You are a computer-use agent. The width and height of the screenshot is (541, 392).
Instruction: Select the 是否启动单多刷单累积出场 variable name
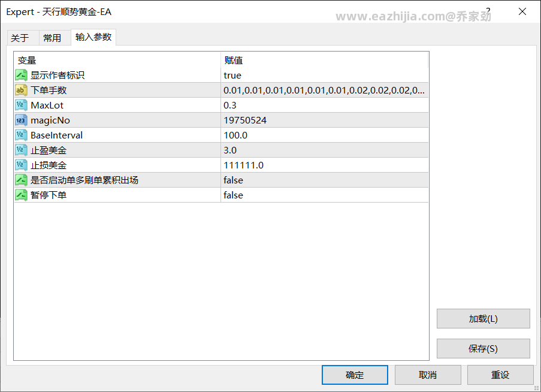pos(84,180)
